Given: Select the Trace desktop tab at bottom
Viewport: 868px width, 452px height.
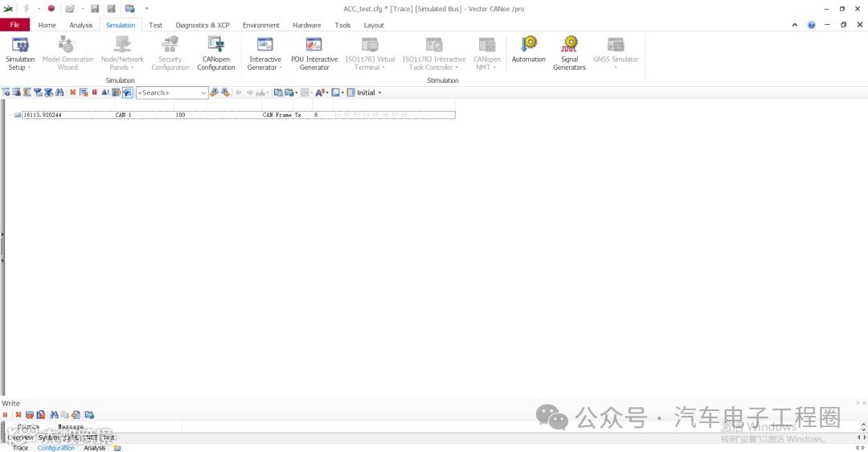Looking at the screenshot, I should coord(20,448).
